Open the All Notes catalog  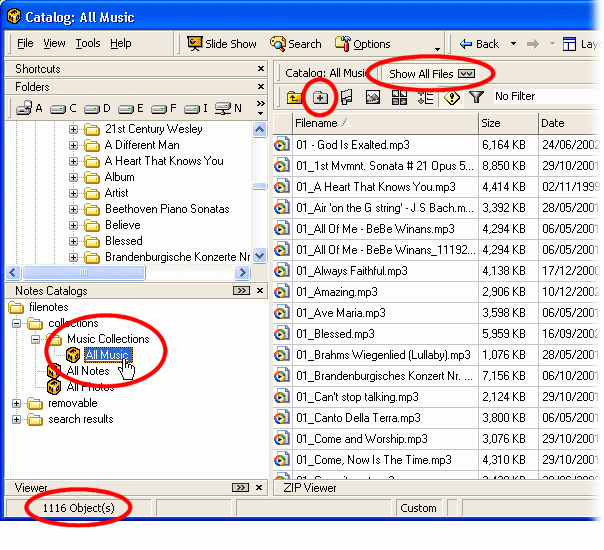(x=88, y=371)
